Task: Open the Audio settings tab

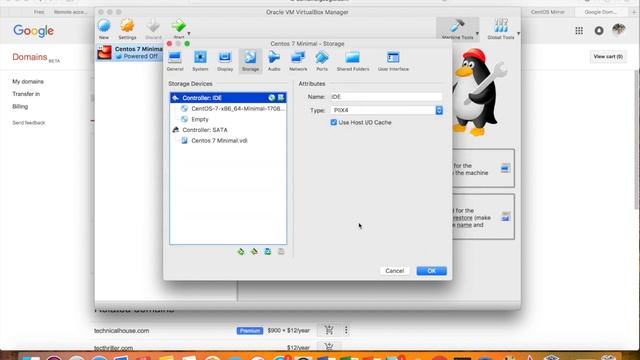Action: point(274,61)
